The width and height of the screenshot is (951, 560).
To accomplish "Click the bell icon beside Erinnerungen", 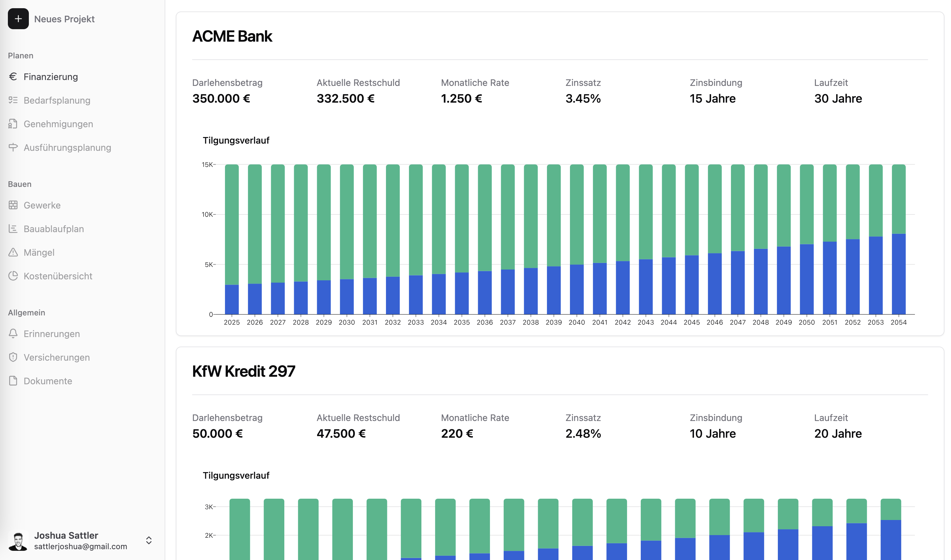I will coord(13,333).
